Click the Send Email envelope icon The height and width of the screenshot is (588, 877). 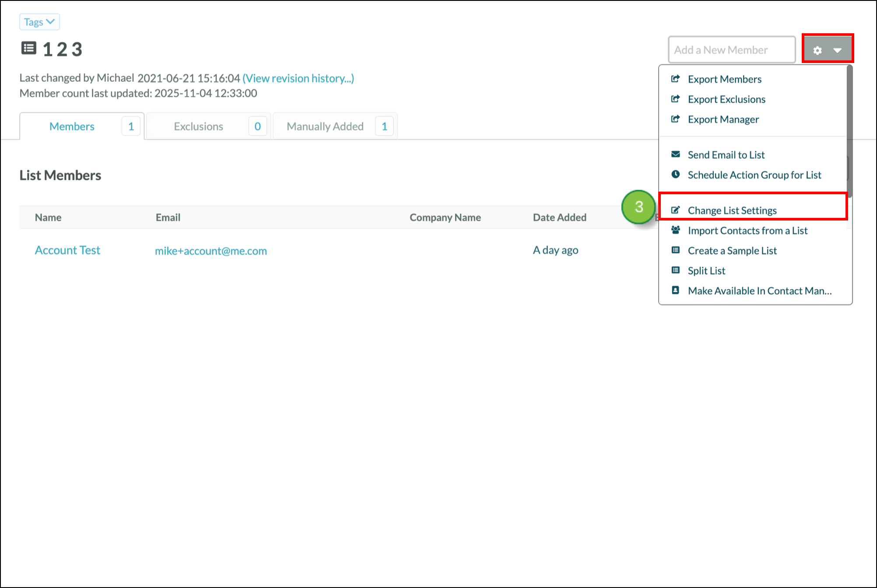click(x=675, y=154)
